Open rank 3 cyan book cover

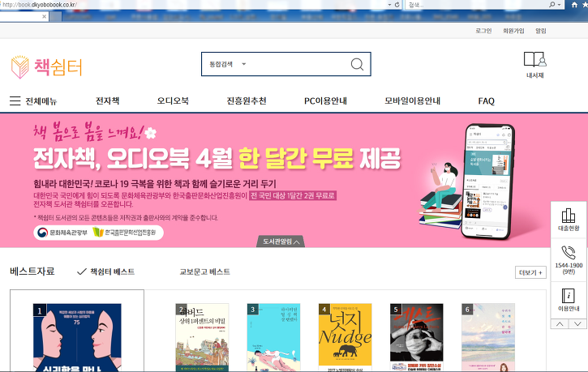click(x=274, y=337)
